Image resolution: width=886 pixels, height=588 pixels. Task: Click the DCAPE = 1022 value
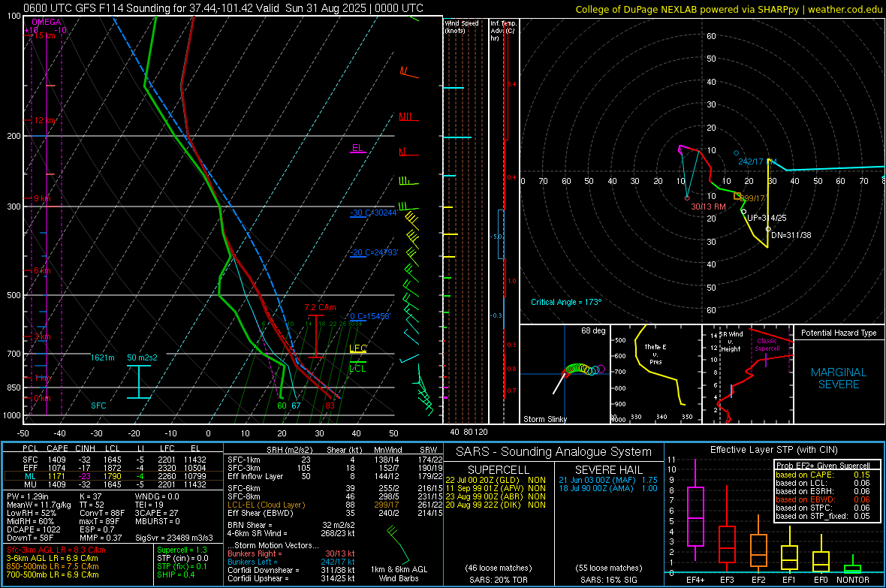pos(34,529)
